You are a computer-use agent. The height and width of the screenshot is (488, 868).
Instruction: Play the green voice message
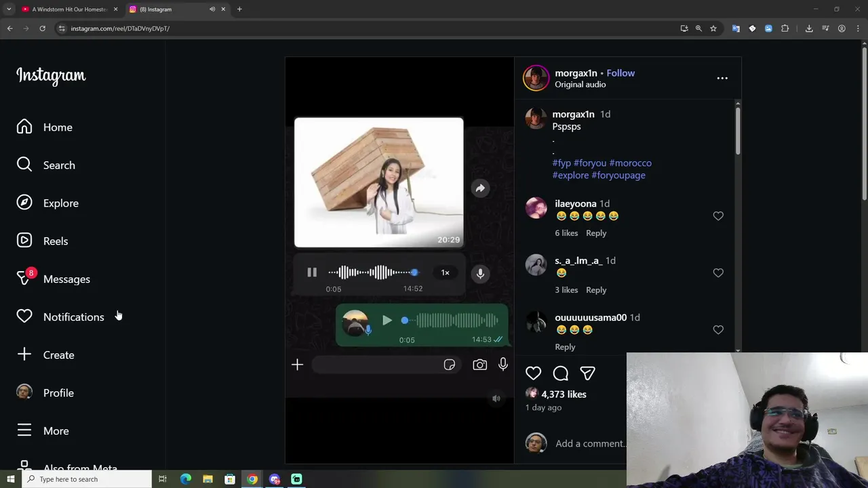pyautogui.click(x=387, y=321)
